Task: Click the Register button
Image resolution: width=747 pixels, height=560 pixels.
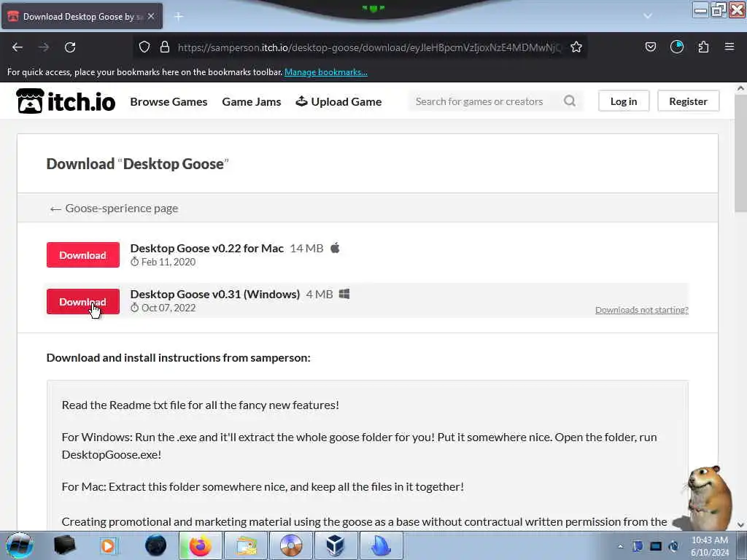Action: tap(688, 101)
